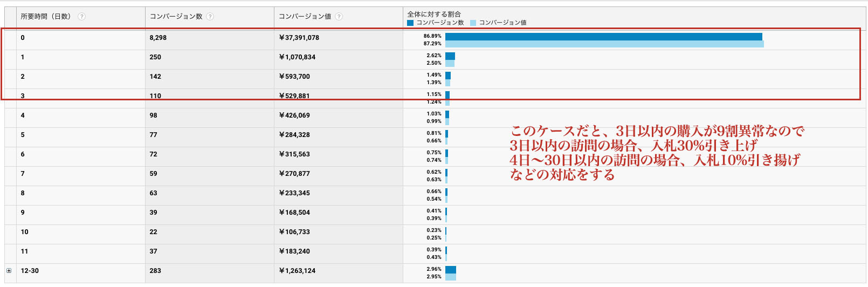Click the 全体に対する割合 header label

tap(434, 14)
